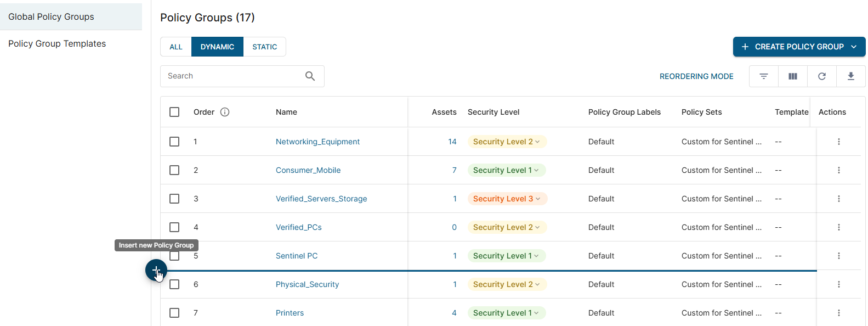Click the download export icon
The height and width of the screenshot is (326, 868).
(x=850, y=76)
